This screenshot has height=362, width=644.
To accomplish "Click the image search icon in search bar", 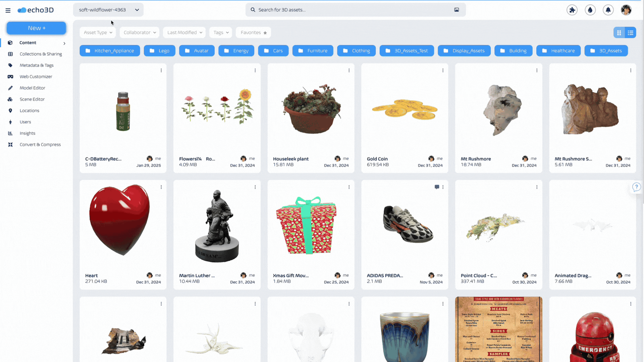I will (457, 10).
